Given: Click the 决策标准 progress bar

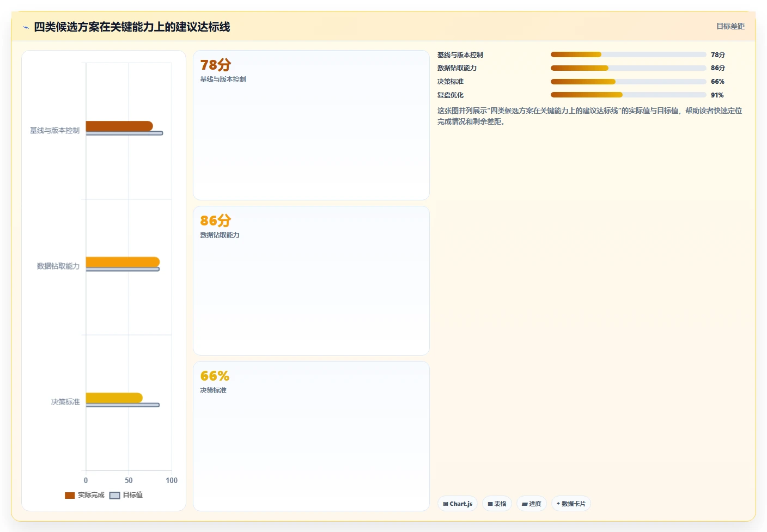Looking at the screenshot, I should 628,82.
